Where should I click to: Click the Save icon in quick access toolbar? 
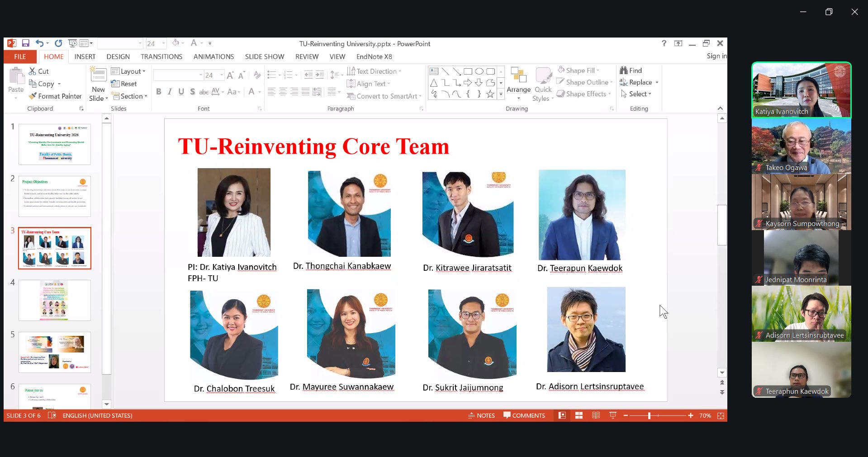coord(26,43)
